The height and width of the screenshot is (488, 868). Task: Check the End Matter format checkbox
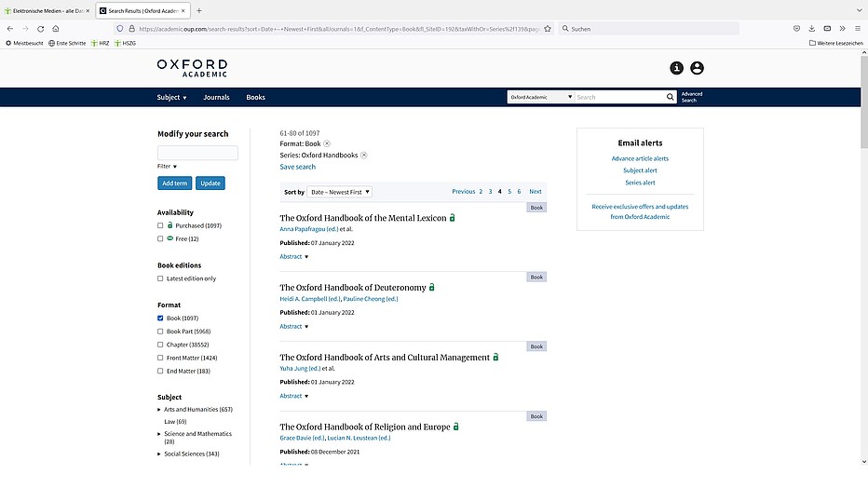click(x=160, y=372)
